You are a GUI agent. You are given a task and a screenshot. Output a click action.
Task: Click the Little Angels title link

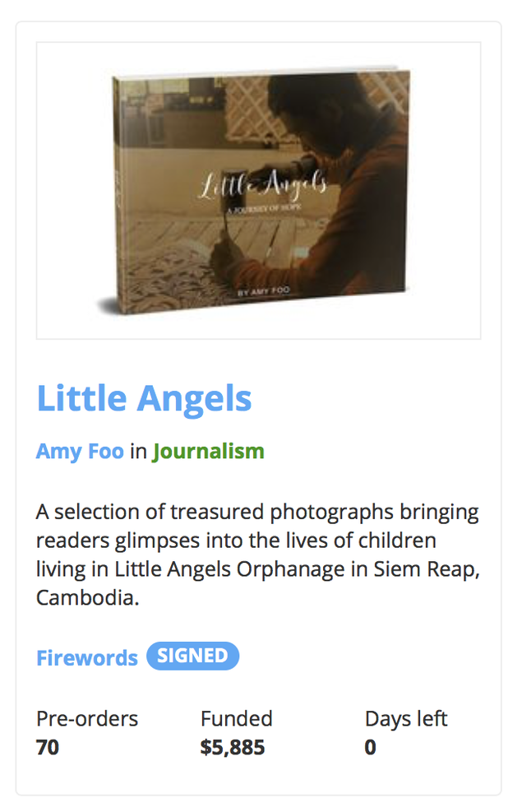coord(144,398)
